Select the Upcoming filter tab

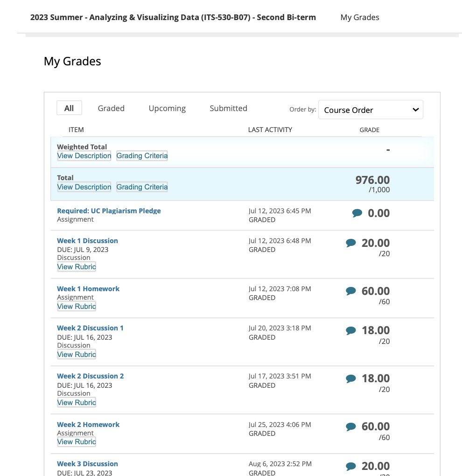(x=167, y=108)
